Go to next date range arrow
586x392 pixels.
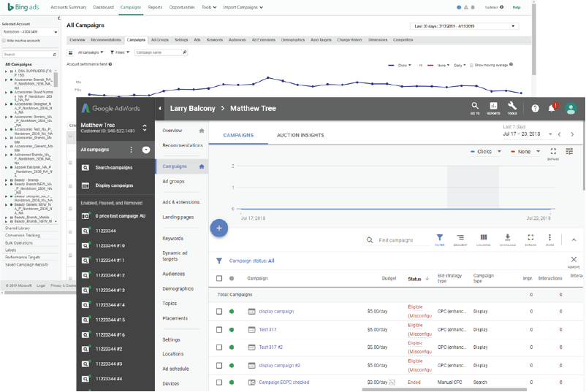[x=572, y=134]
